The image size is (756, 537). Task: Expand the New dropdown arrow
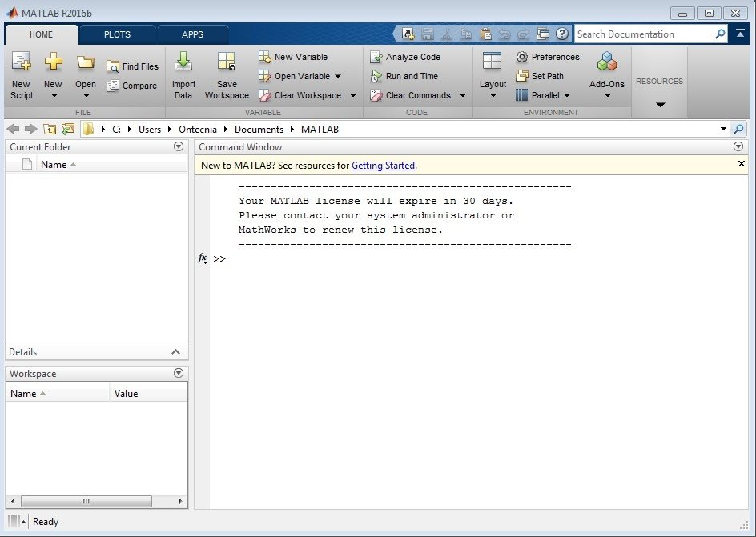coord(54,96)
